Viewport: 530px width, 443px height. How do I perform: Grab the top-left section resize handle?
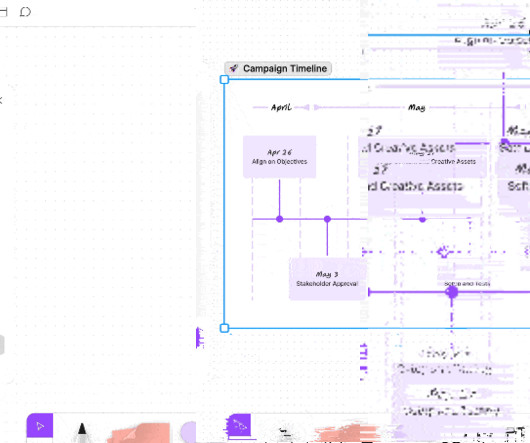pos(224,80)
